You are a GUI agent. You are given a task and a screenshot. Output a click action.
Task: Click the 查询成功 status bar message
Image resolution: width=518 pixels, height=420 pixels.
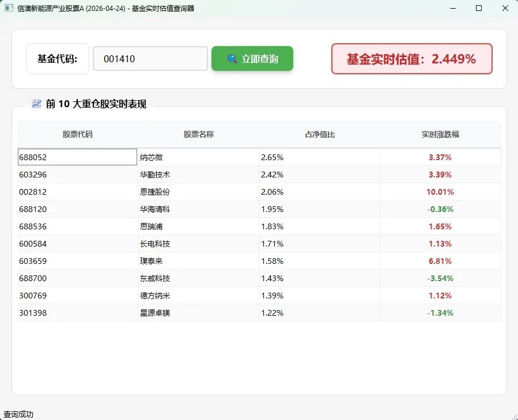(18, 414)
